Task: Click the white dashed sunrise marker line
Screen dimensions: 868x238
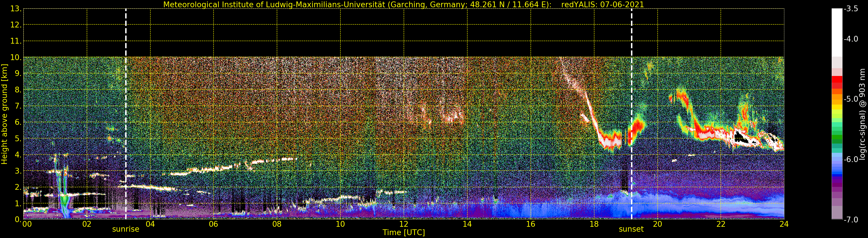Action: point(126,114)
